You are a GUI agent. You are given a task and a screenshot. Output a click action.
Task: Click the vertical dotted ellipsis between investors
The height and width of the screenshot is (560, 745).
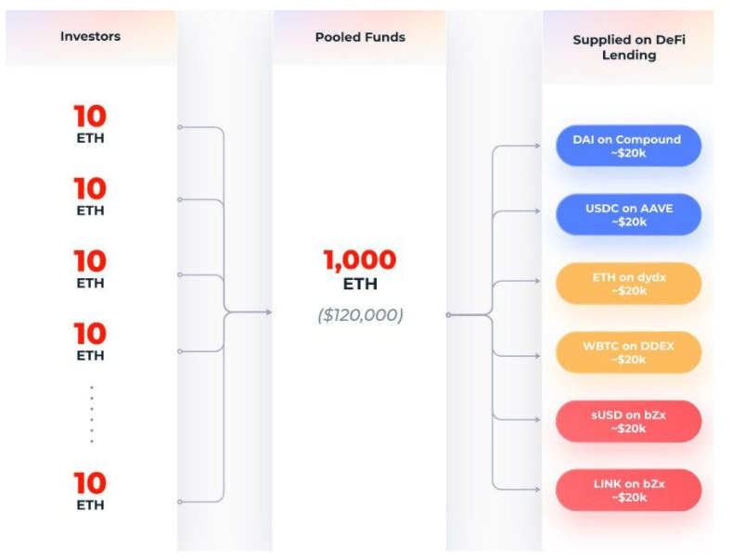pos(92,414)
